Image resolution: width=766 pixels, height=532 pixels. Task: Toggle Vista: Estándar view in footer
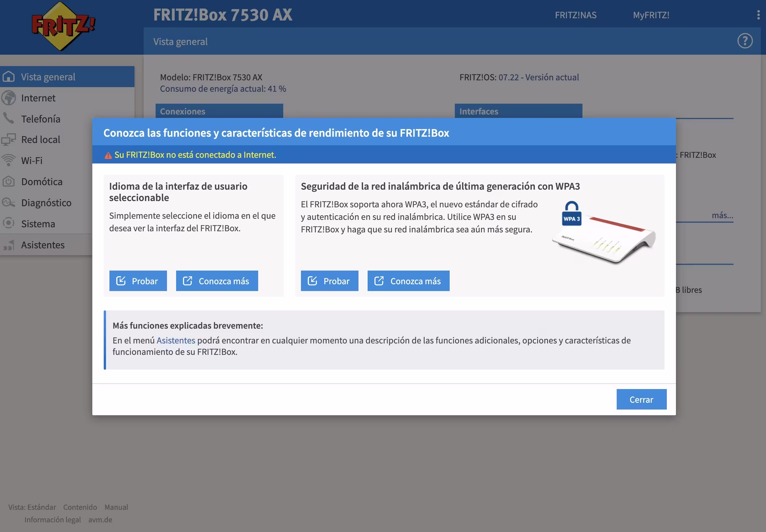[32, 507]
